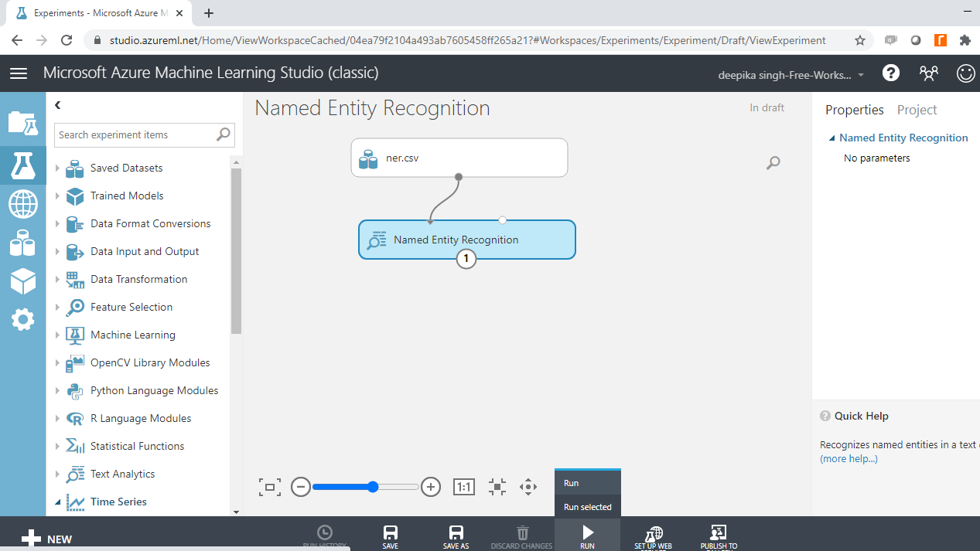Image resolution: width=980 pixels, height=551 pixels.
Task: Click the Chrome bookmark star icon
Action: (x=860, y=40)
